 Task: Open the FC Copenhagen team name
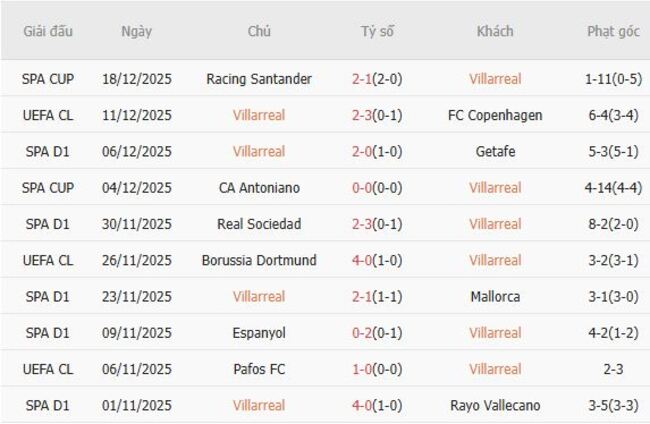tap(495, 115)
